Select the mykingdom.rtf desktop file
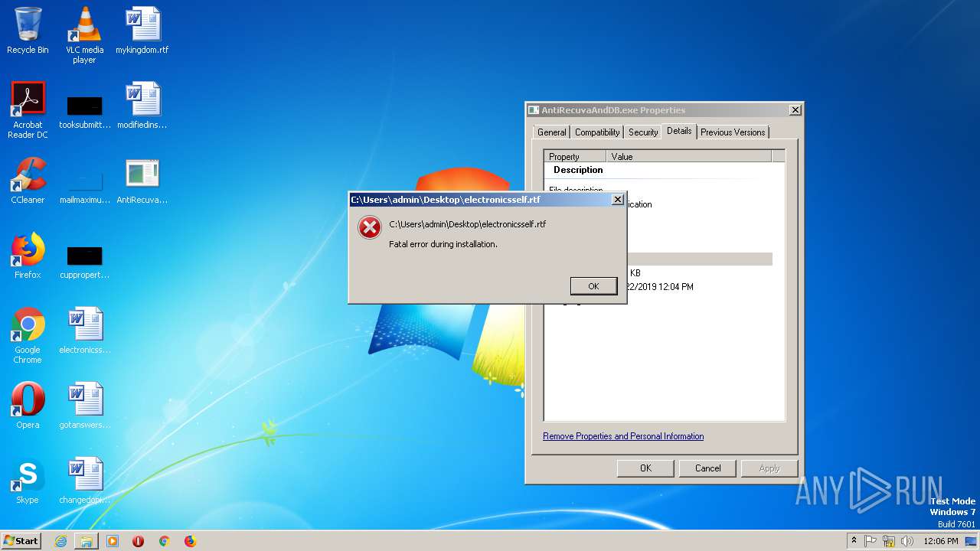Image resolution: width=980 pixels, height=551 pixels. coord(142,31)
